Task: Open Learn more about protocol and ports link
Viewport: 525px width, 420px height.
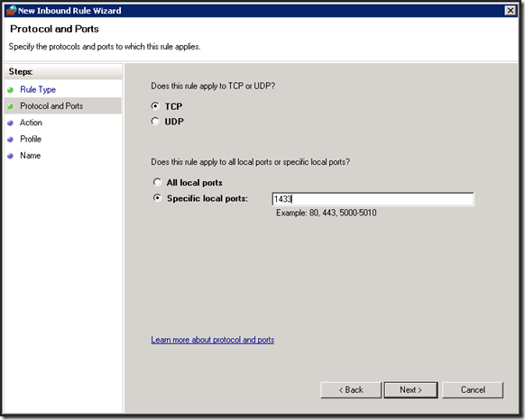Action: click(212, 340)
